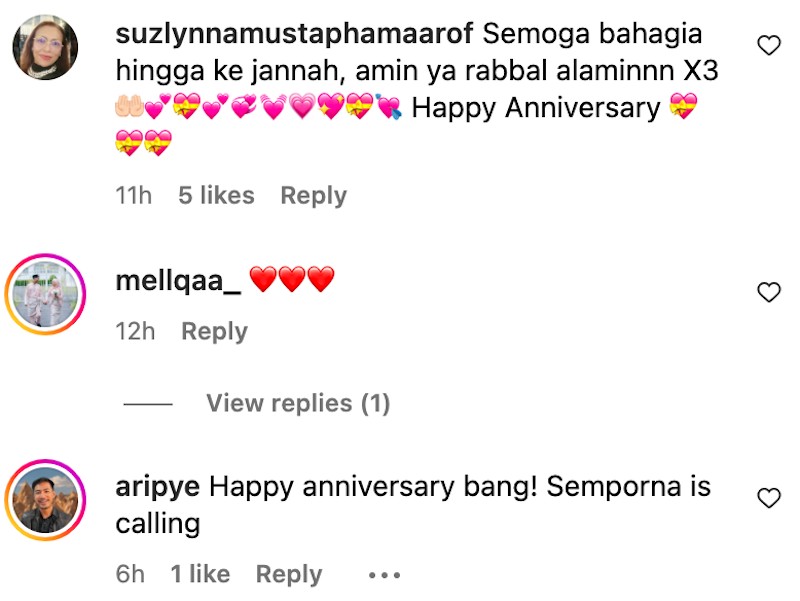This screenshot has height=601, width=800.
Task: Reply to mellqaa_'s comment
Action: coord(214,332)
